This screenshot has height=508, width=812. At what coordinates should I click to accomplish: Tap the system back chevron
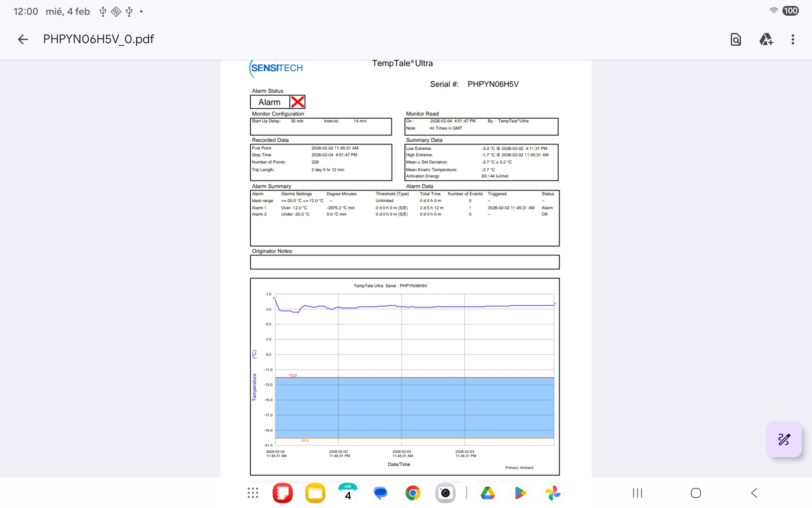point(754,493)
